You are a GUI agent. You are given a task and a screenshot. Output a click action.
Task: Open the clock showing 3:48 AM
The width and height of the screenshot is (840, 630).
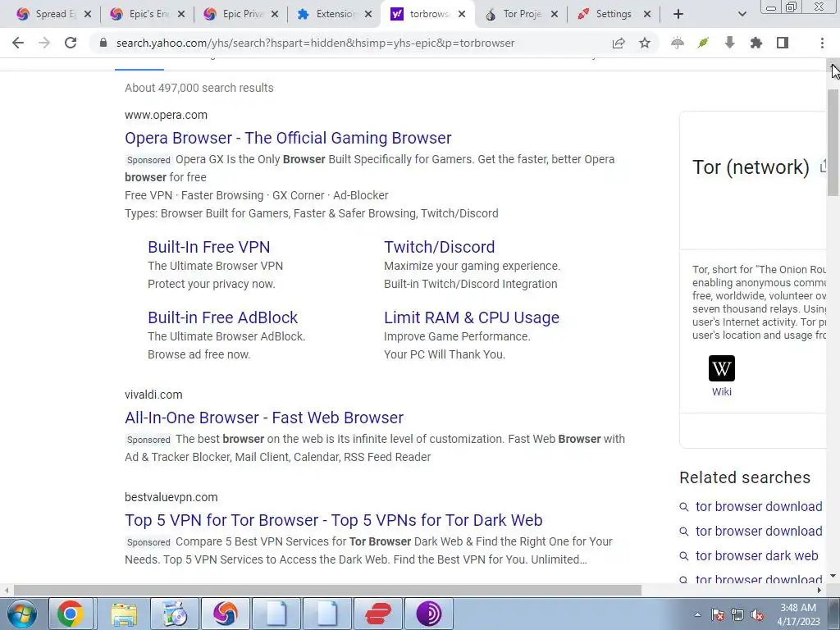798,614
